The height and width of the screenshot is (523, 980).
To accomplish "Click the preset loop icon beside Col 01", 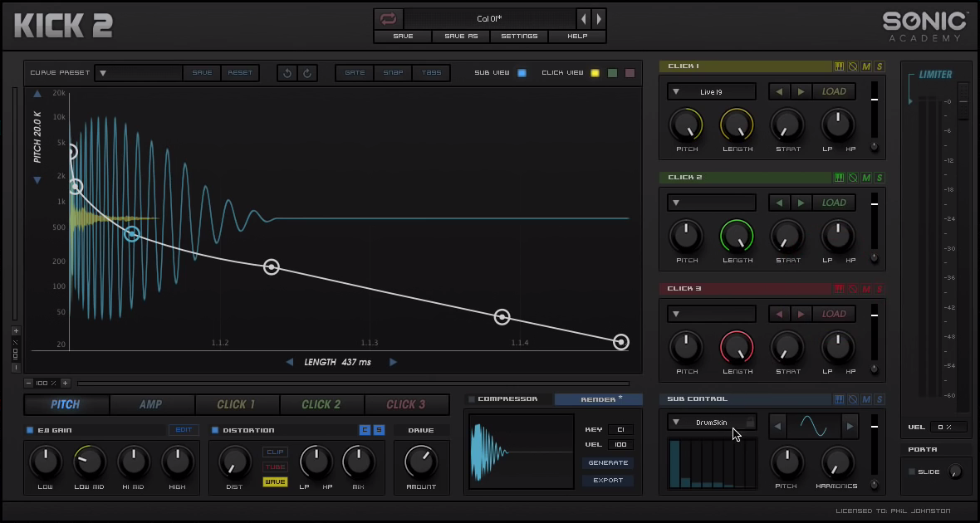I will (389, 18).
